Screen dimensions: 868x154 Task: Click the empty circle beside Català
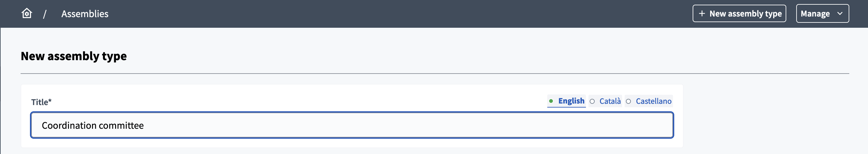click(x=592, y=101)
